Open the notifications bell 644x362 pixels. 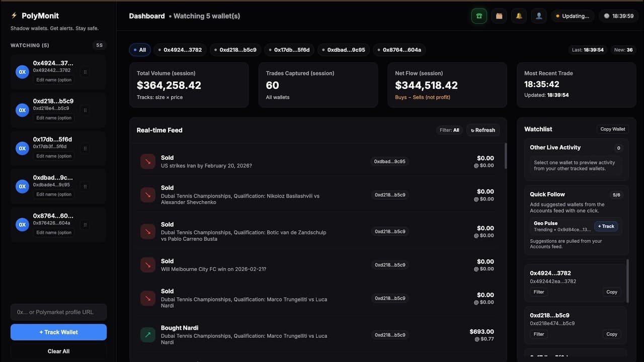tap(519, 16)
